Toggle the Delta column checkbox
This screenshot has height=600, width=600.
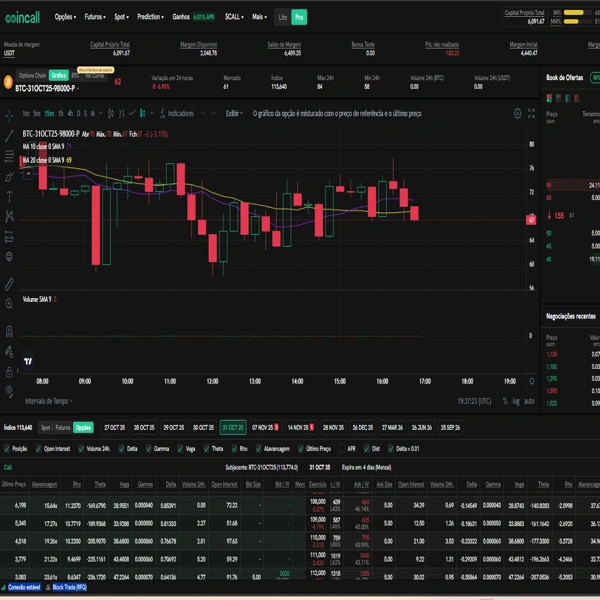pyautogui.click(x=122, y=449)
